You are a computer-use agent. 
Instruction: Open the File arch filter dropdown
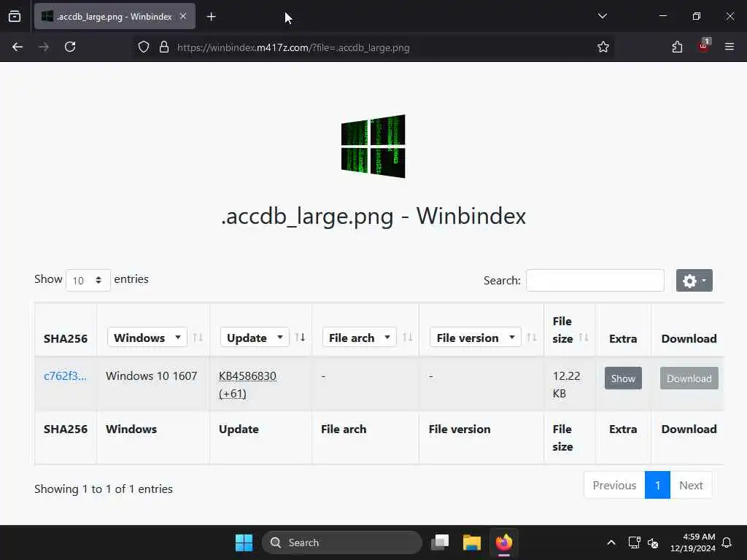pos(359,338)
